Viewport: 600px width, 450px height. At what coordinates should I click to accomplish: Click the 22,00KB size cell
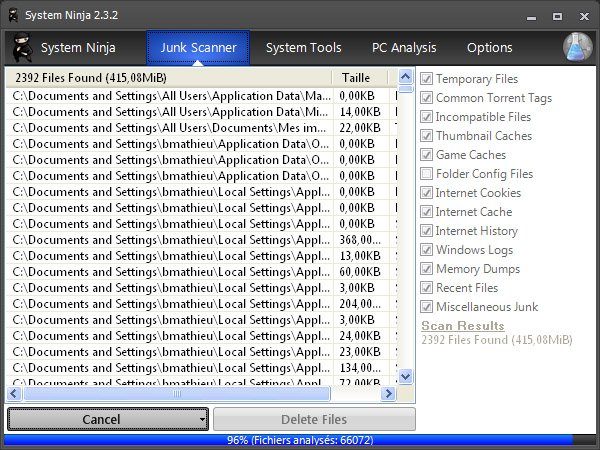coord(360,128)
